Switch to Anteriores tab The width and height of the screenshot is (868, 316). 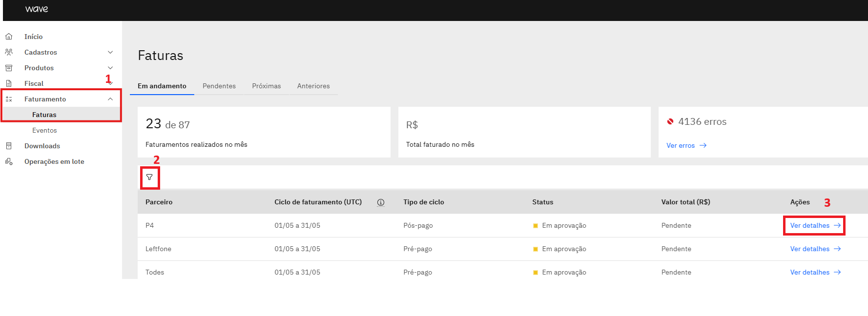(313, 86)
